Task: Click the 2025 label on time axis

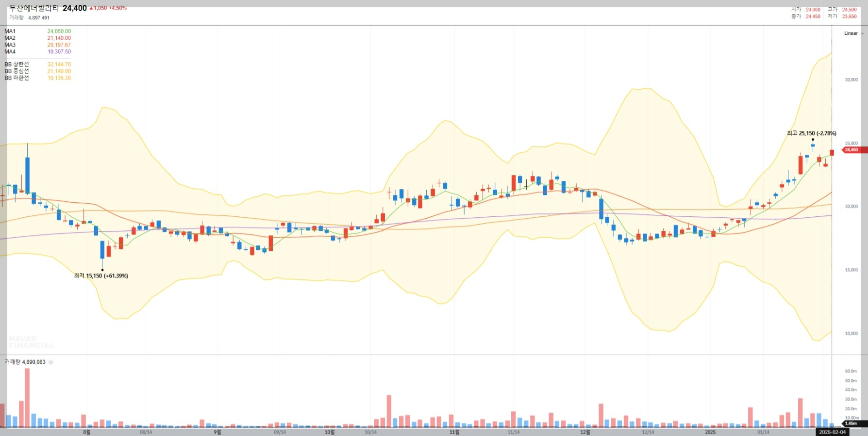Action: point(710,432)
